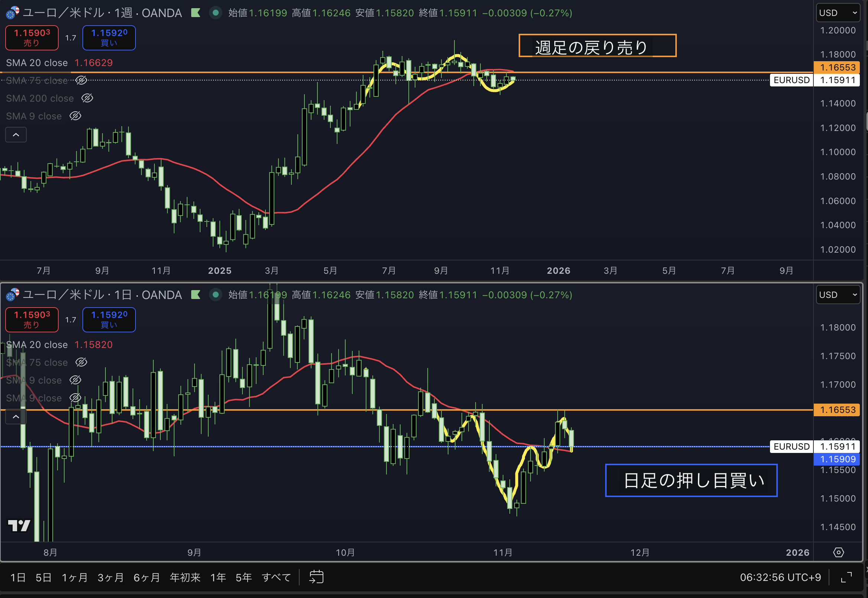The height and width of the screenshot is (598, 868).
Task: Collapse the indicator legend in weekly chart
Action: point(16,135)
